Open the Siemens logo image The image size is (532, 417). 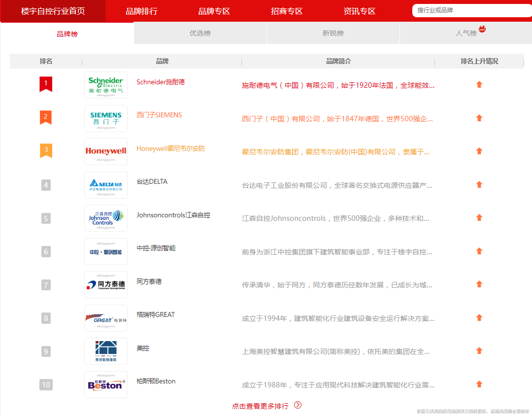point(105,118)
